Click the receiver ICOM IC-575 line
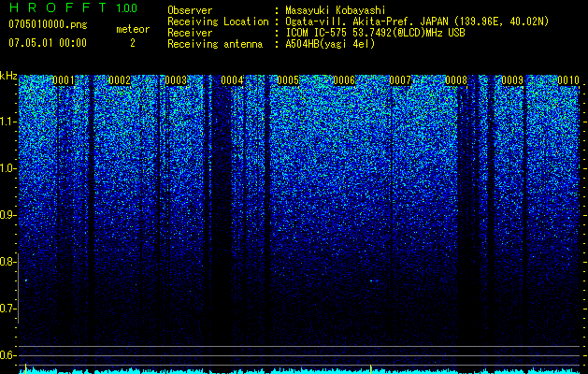588x374 pixels. (x=375, y=33)
